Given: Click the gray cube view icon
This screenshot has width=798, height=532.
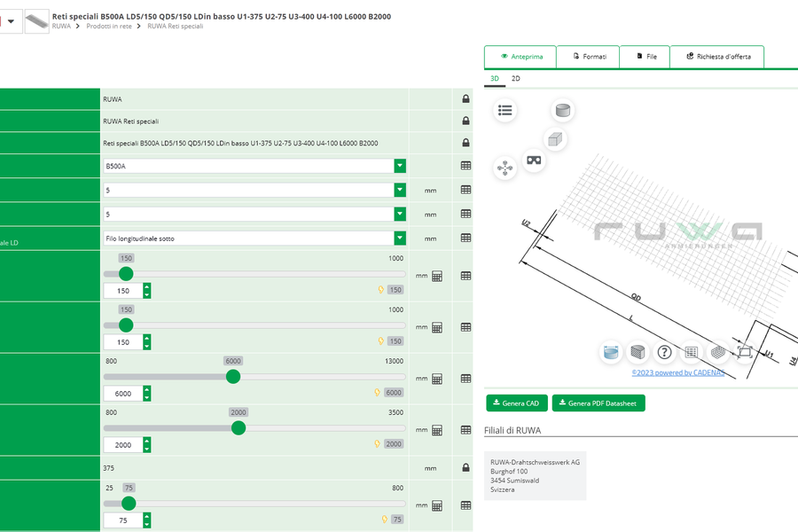Looking at the screenshot, I should pos(555,139).
